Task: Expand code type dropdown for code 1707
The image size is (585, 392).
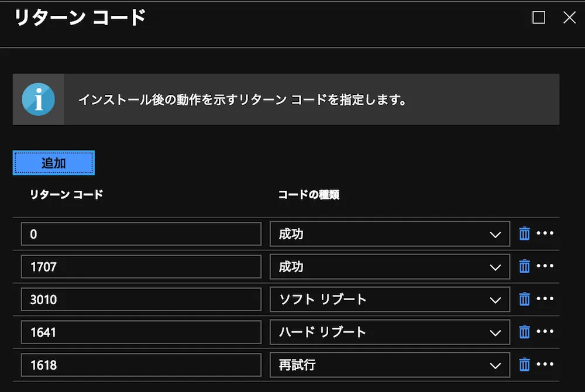Action: click(x=390, y=267)
